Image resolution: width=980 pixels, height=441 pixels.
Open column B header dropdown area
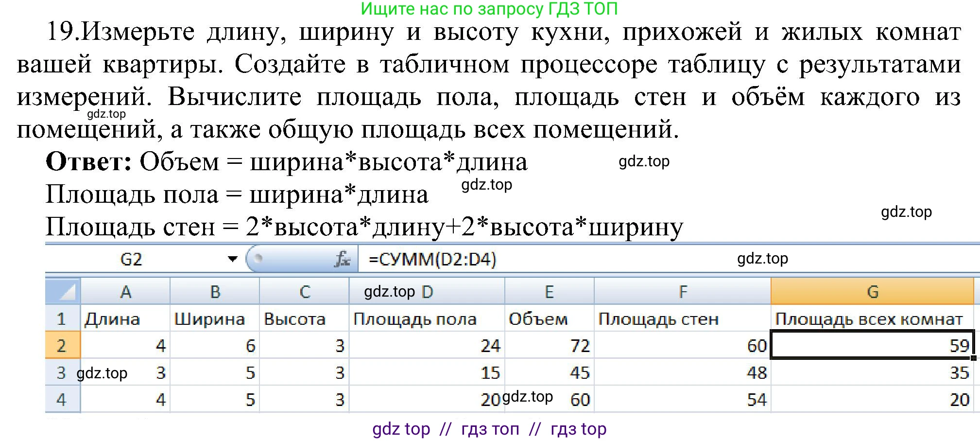click(215, 291)
